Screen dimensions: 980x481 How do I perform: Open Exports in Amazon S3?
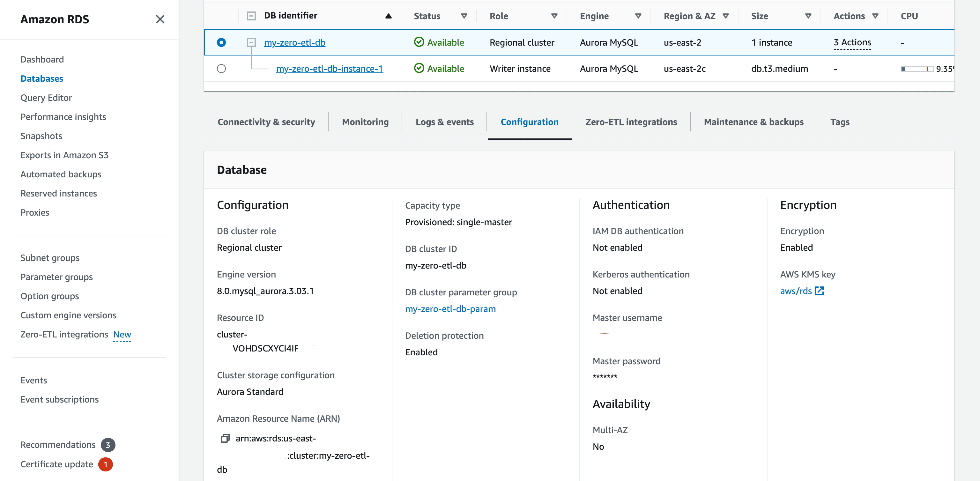pyautogui.click(x=64, y=155)
